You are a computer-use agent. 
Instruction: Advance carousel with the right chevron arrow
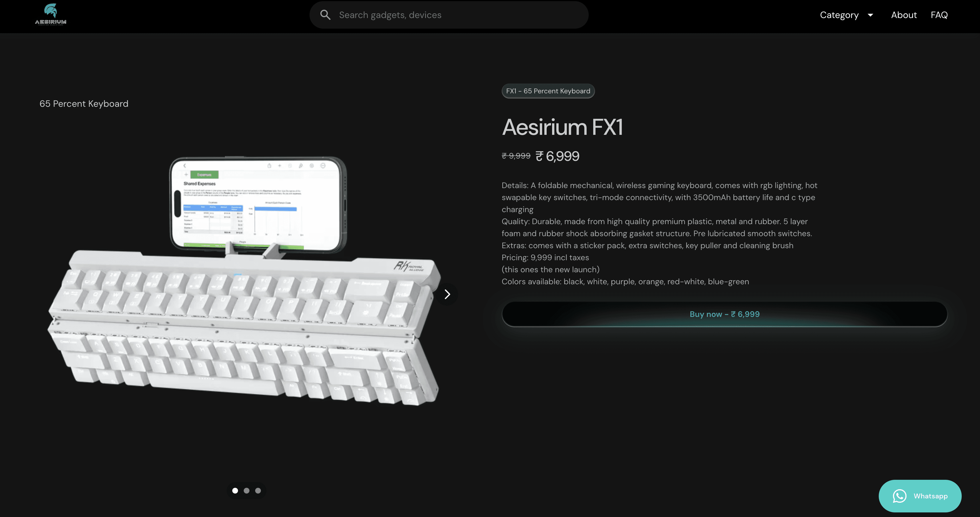click(447, 294)
